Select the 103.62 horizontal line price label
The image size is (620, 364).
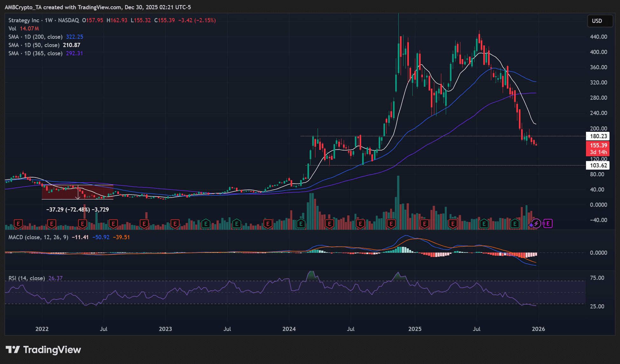pyautogui.click(x=598, y=165)
